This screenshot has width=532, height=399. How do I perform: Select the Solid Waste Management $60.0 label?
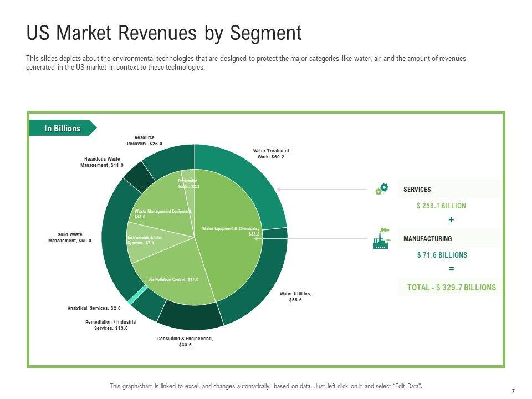click(x=70, y=237)
